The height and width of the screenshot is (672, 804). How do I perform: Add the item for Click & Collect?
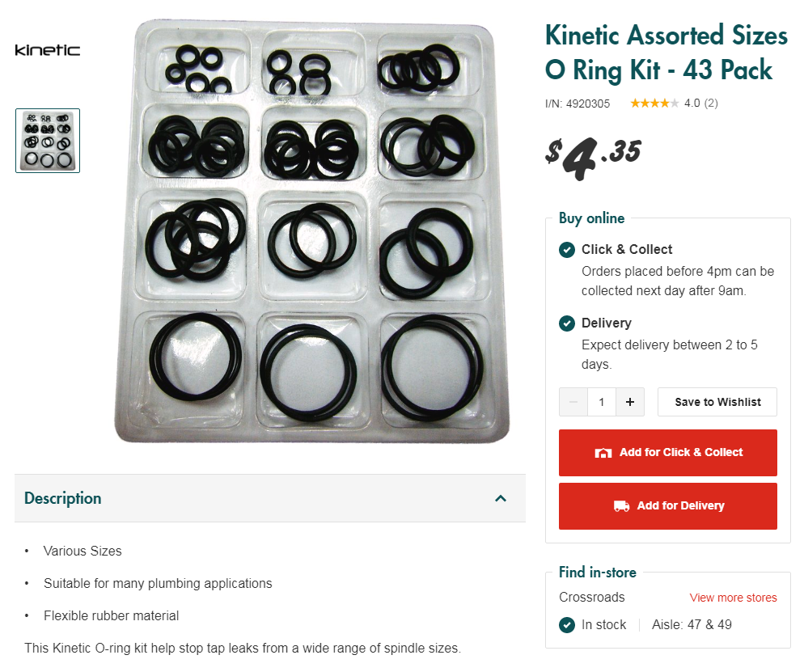tap(667, 453)
